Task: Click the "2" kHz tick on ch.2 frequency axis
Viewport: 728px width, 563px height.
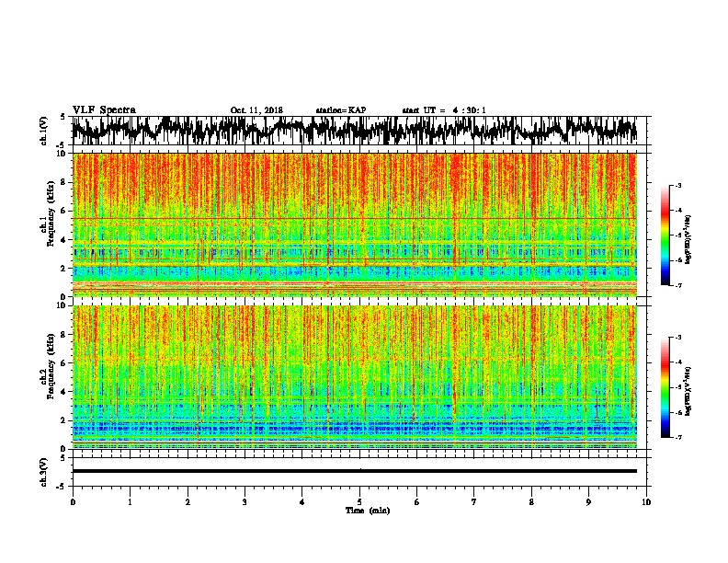Action: tap(65, 420)
